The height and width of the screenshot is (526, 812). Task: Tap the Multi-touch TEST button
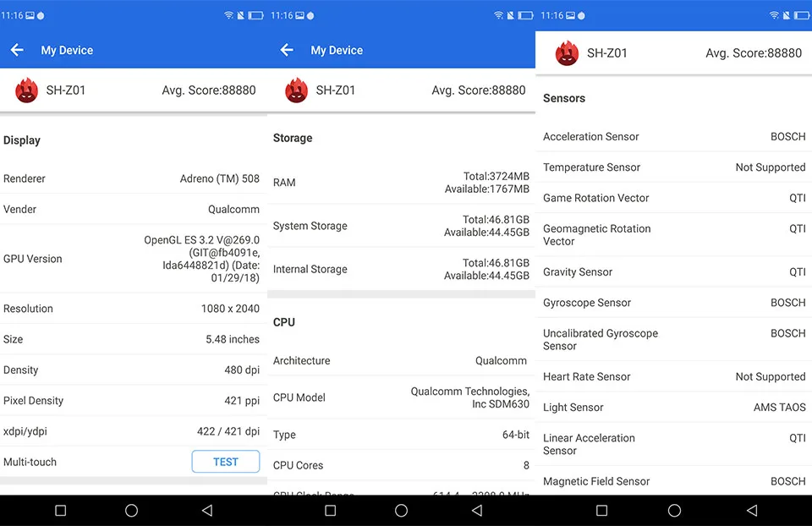coord(225,461)
